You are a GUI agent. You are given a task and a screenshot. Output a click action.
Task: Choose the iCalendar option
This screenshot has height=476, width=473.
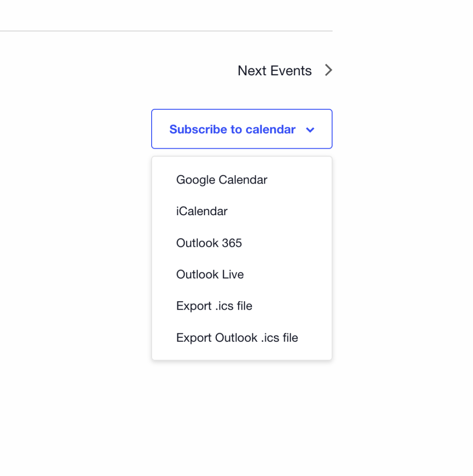tap(201, 212)
